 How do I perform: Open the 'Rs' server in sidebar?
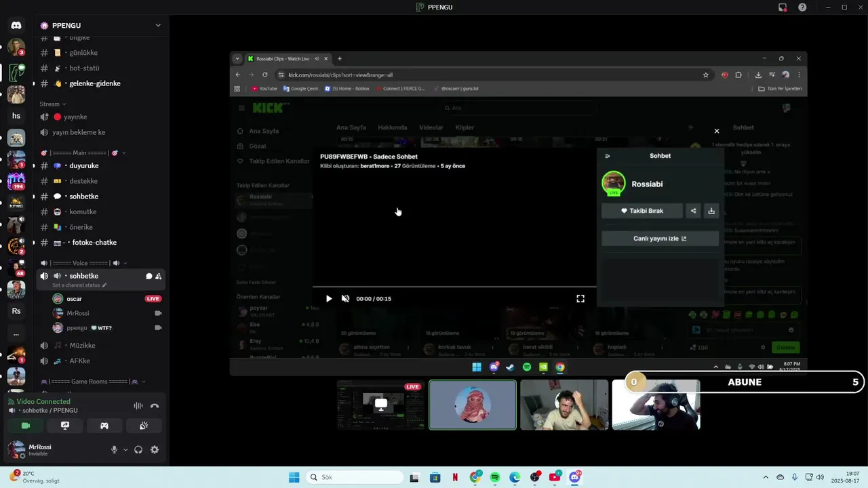16,311
